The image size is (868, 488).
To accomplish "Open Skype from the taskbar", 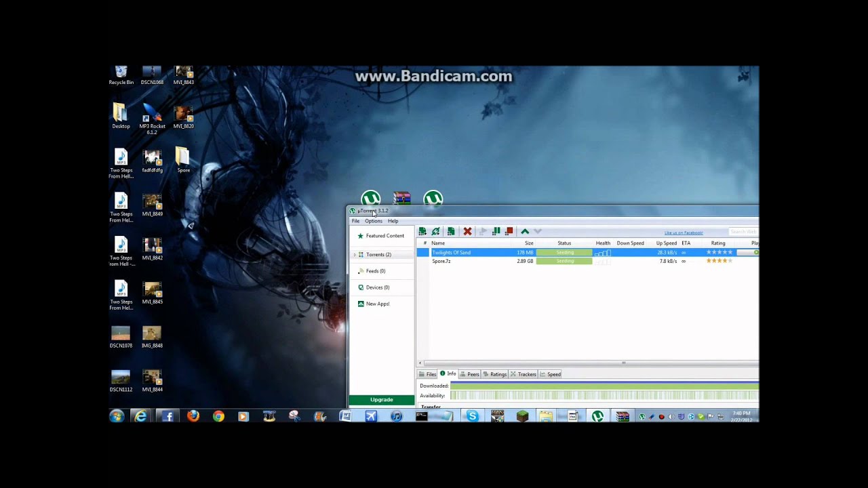I will [473, 416].
